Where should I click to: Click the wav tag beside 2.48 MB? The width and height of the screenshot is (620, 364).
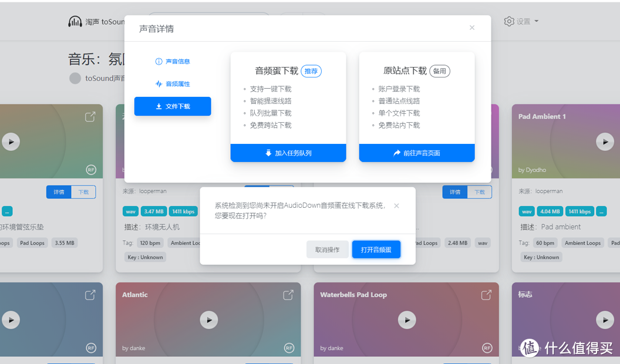(x=483, y=243)
